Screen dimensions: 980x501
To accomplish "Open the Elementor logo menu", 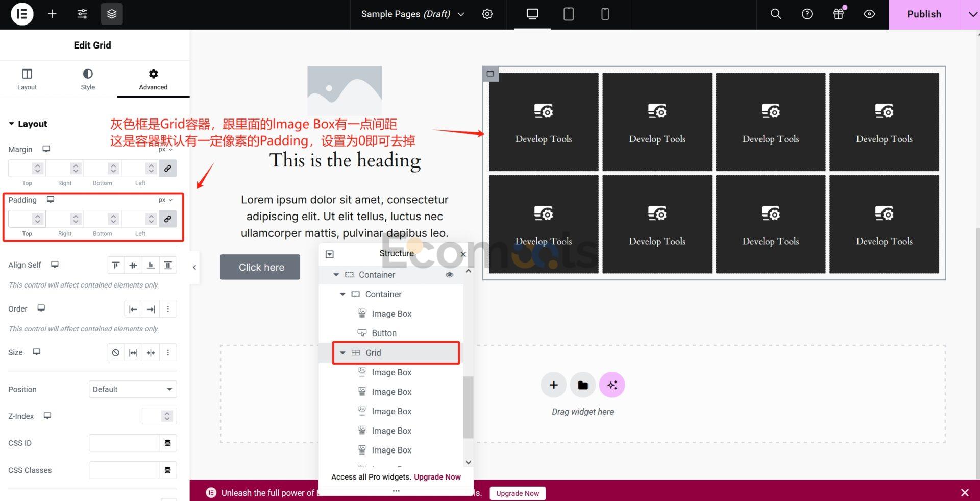I will (22, 14).
